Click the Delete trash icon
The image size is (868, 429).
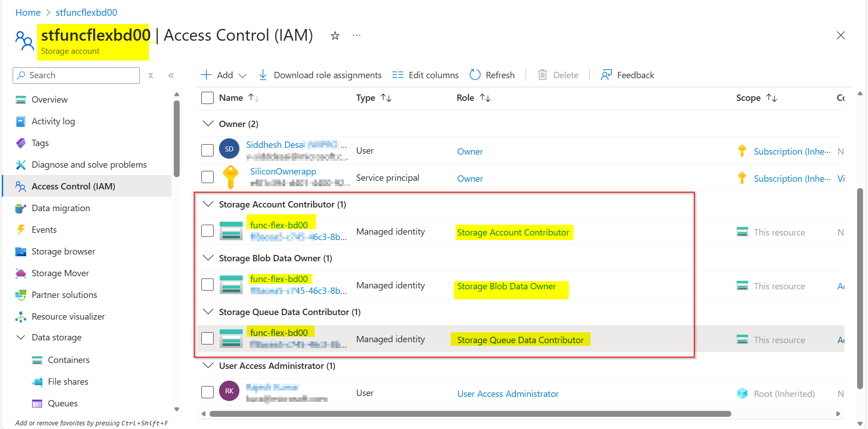tap(542, 75)
